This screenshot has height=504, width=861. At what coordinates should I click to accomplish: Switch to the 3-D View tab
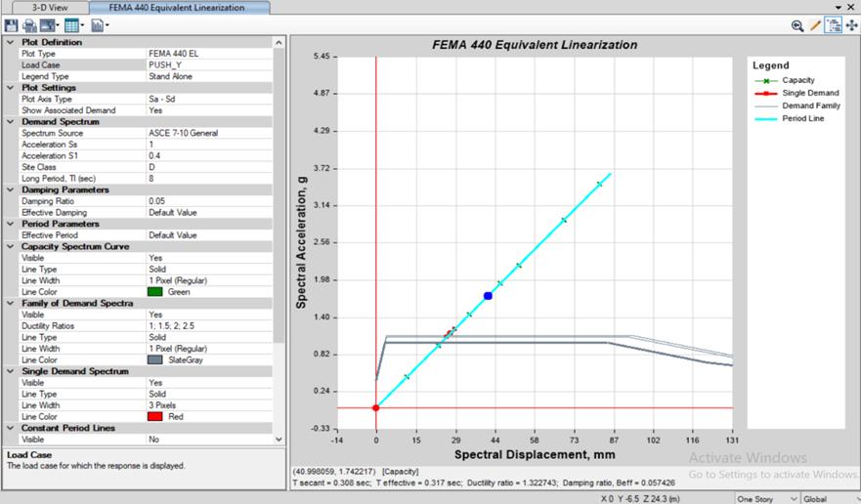click(50, 8)
